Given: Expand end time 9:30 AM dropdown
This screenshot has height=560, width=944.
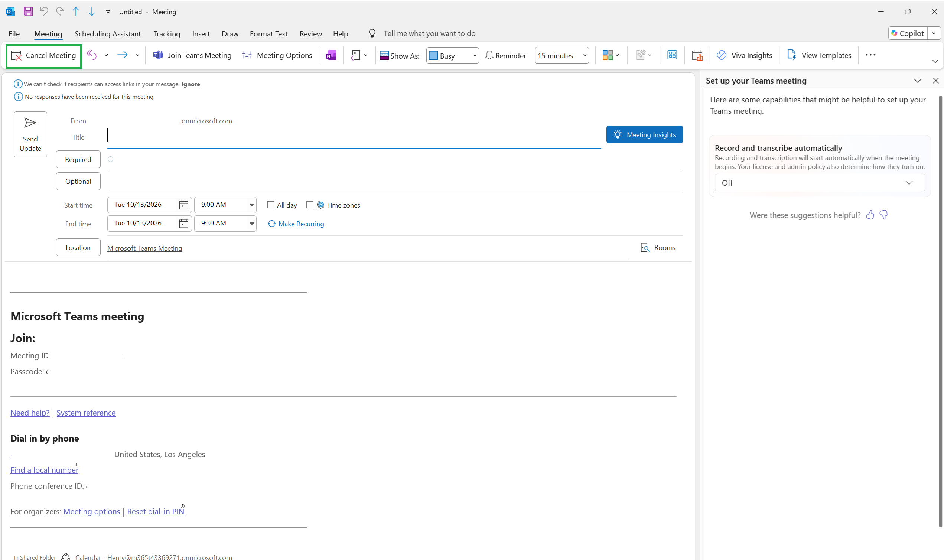Looking at the screenshot, I should coord(251,224).
